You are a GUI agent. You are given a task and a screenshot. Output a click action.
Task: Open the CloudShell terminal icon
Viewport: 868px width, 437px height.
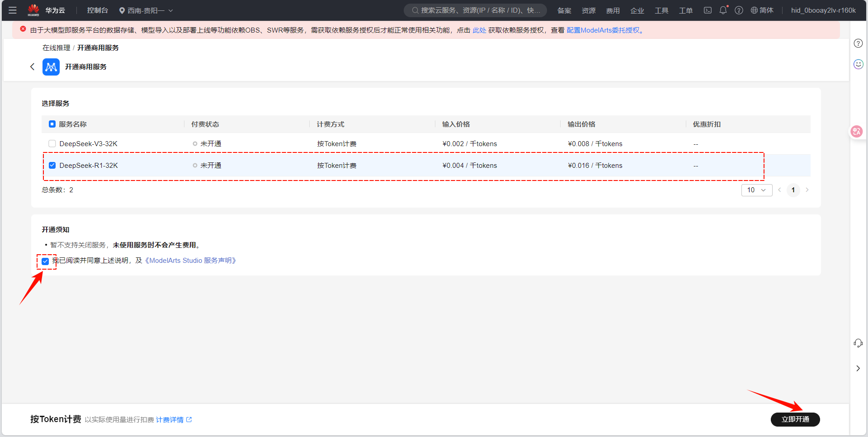click(708, 10)
